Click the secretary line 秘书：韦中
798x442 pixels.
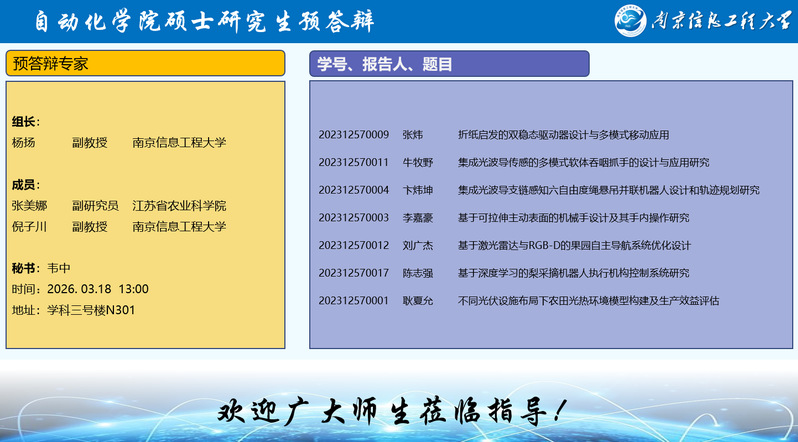tap(41, 268)
